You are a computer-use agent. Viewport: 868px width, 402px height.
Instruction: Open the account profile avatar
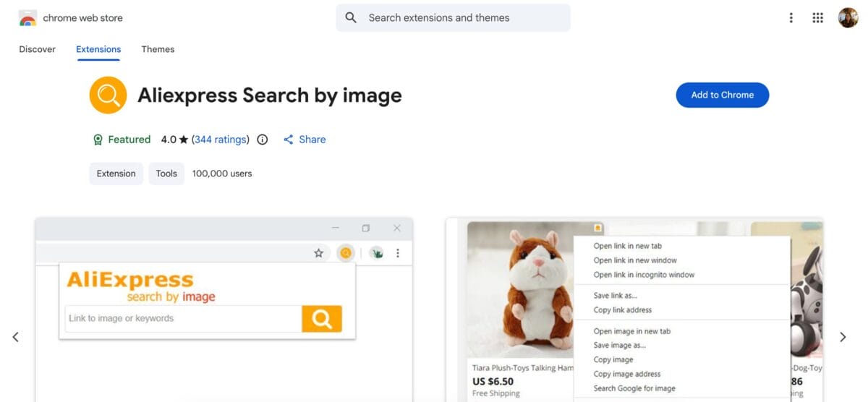pyautogui.click(x=848, y=18)
